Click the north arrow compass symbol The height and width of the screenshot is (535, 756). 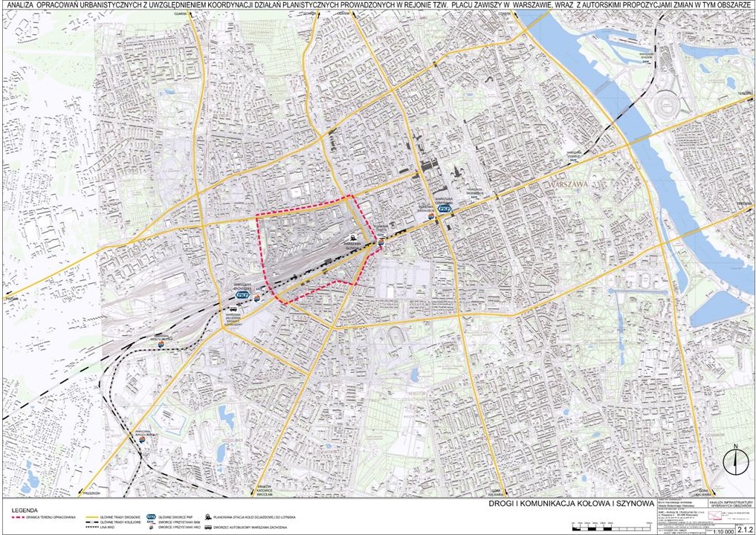(734, 461)
